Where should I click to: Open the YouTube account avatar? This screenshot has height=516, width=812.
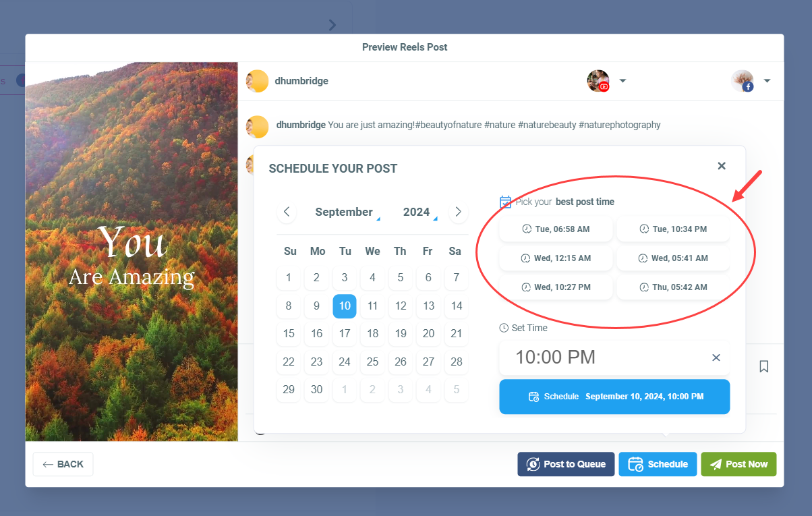(598, 80)
